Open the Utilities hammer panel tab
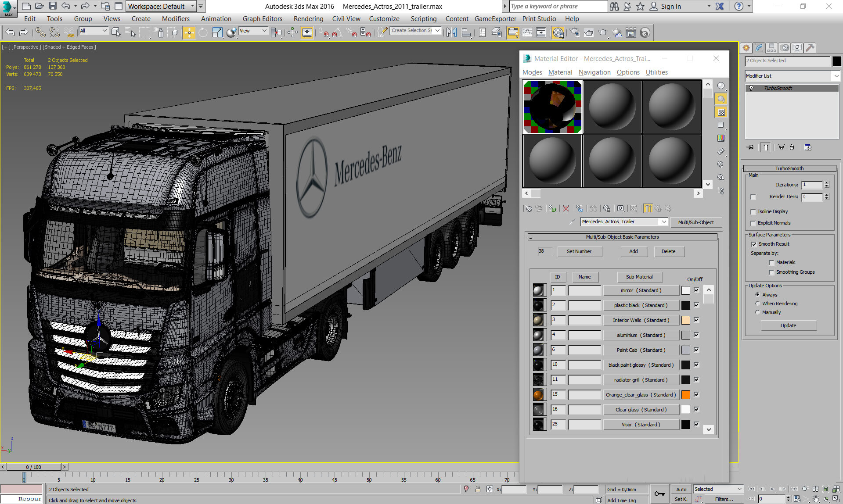Image resolution: width=843 pixels, height=504 pixels. point(810,48)
